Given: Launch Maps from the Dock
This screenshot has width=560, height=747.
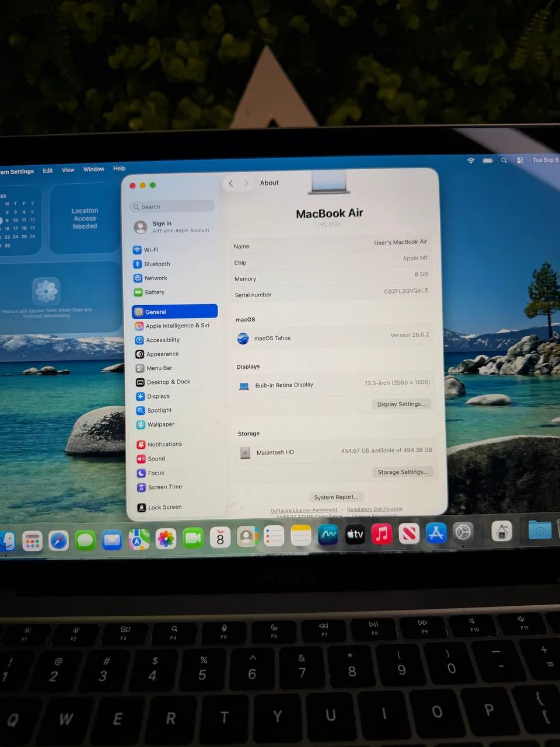Looking at the screenshot, I should (139, 539).
